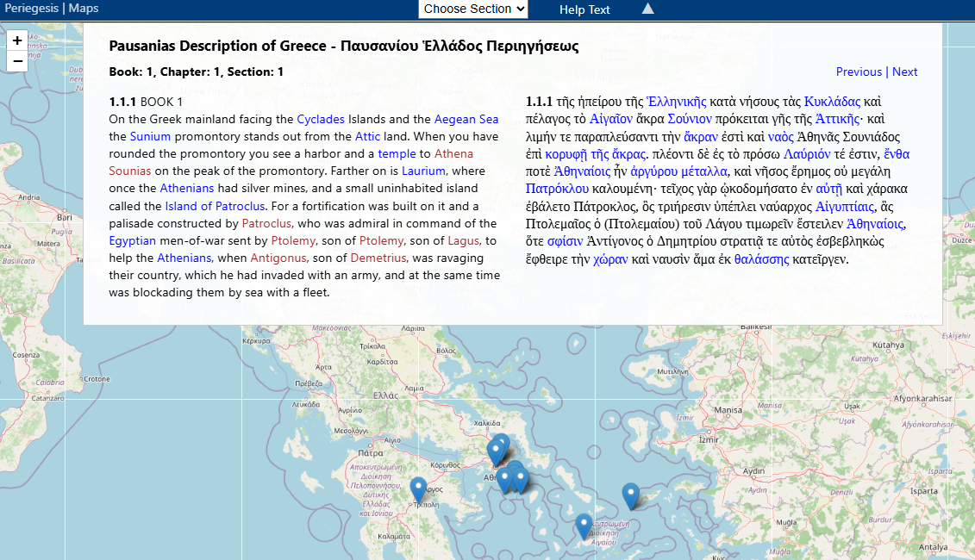Open the Choose Section dropdown
The height and width of the screenshot is (560, 975).
click(x=472, y=9)
